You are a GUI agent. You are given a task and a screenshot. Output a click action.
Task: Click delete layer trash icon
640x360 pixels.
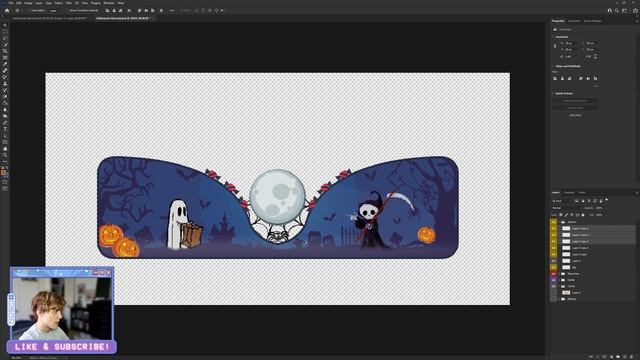tap(631, 357)
